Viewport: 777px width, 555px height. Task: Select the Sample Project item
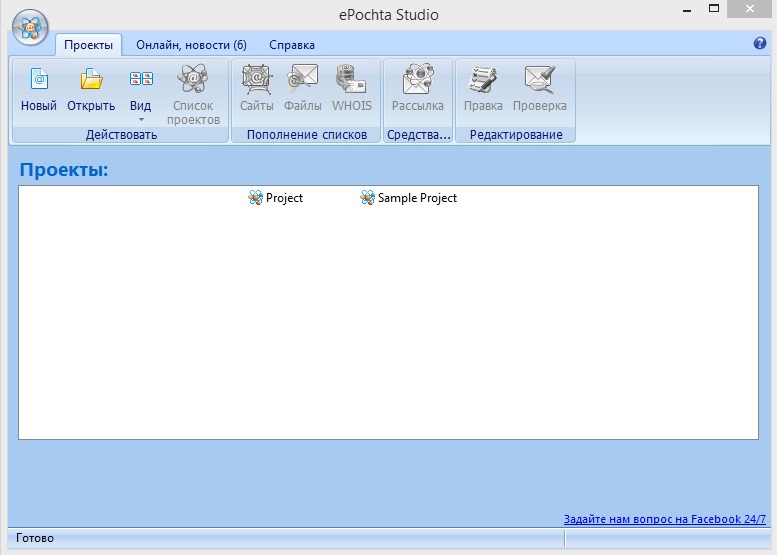[408, 198]
